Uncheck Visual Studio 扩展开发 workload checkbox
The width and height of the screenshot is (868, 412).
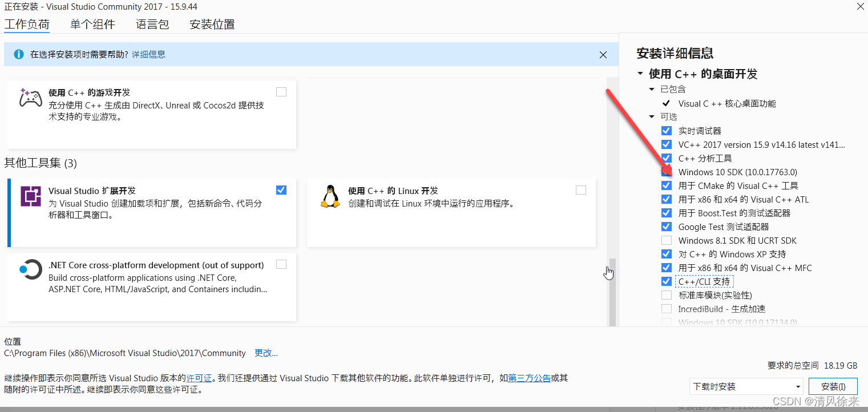click(281, 190)
